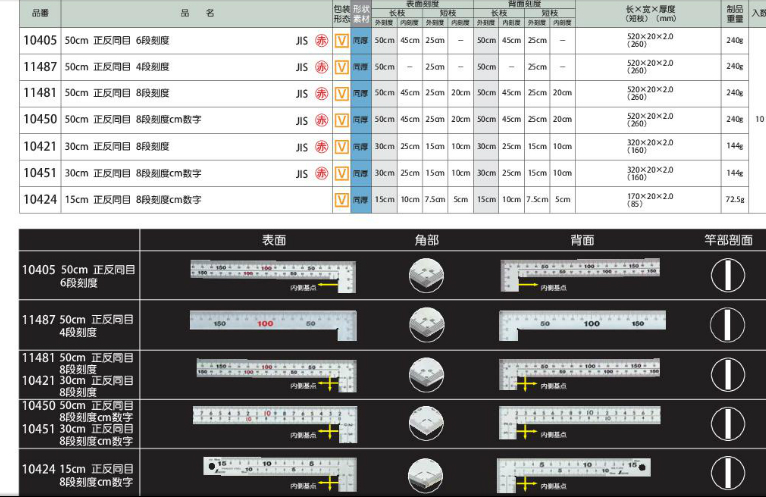
Task: Select product name '50cm 正反同目 6段刻度' in the top table
Action: coord(117,41)
